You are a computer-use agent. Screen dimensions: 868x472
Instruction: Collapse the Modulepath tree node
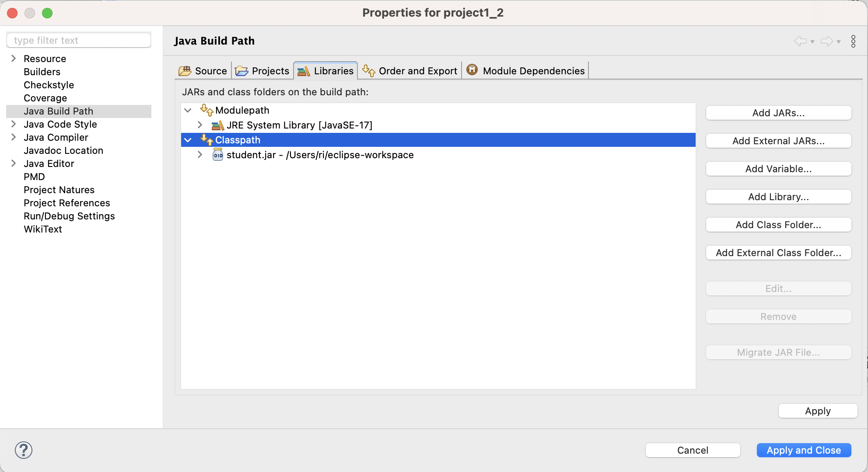click(x=188, y=110)
